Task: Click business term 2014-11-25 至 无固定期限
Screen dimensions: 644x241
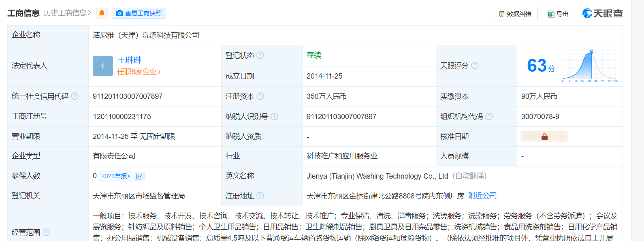Action: pos(134,136)
